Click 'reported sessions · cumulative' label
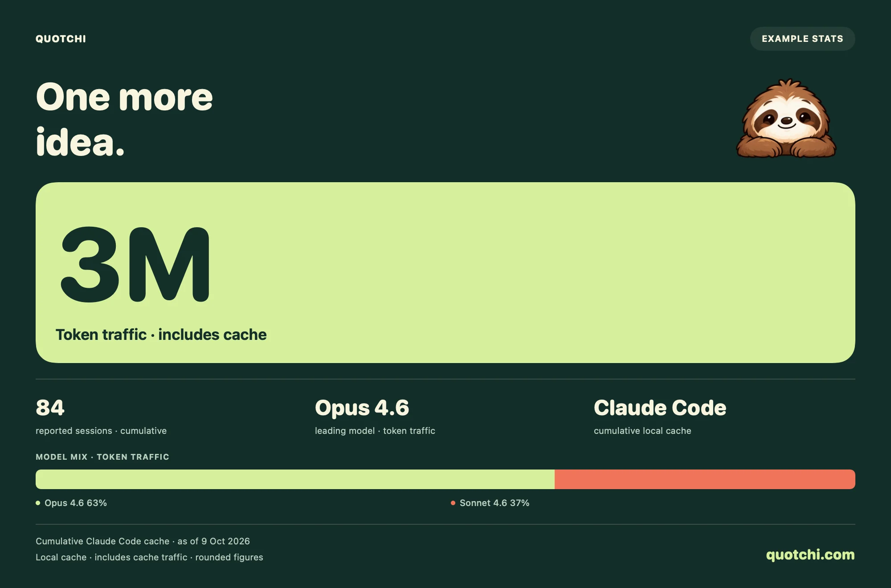891x588 pixels. pos(101,431)
